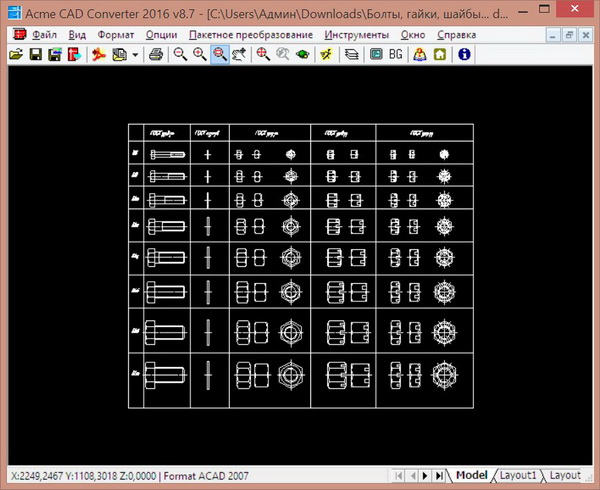Screen dimensions: 600x490
Task: Click the bolt drawing table in canvas
Action: pyautogui.click(x=300, y=267)
